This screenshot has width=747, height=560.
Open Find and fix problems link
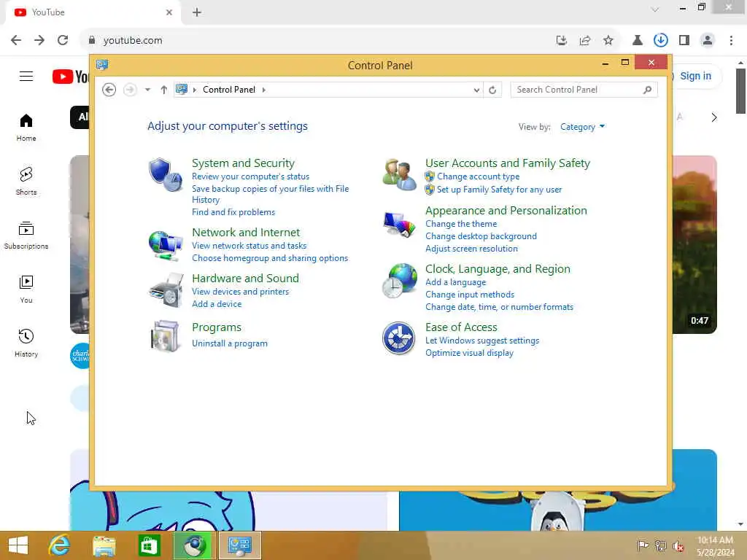(233, 212)
